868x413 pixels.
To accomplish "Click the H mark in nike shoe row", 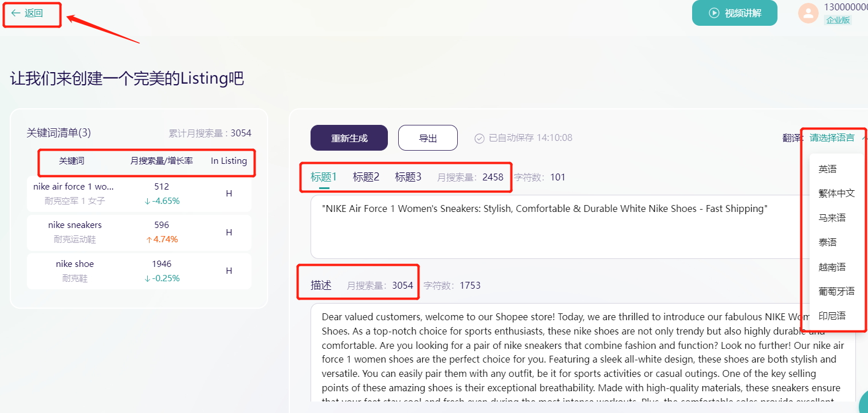I will point(229,271).
